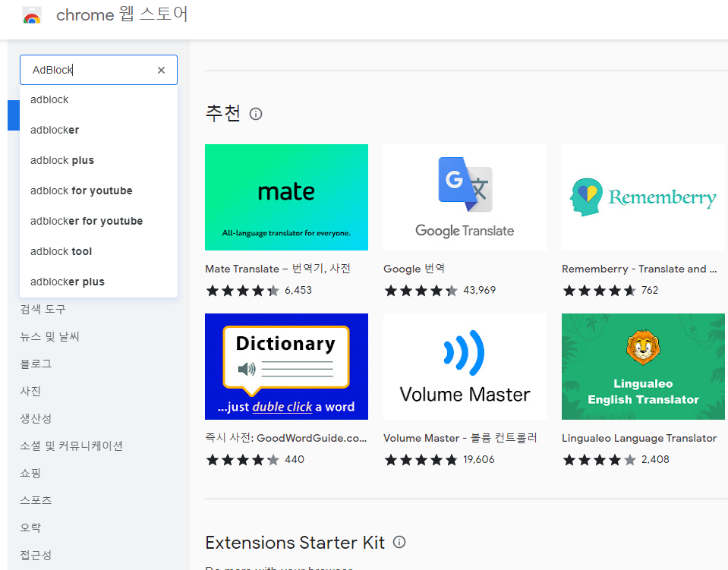Viewport: 728px width, 570px height.
Task: Click inside the AdBlock search field
Action: (x=91, y=69)
